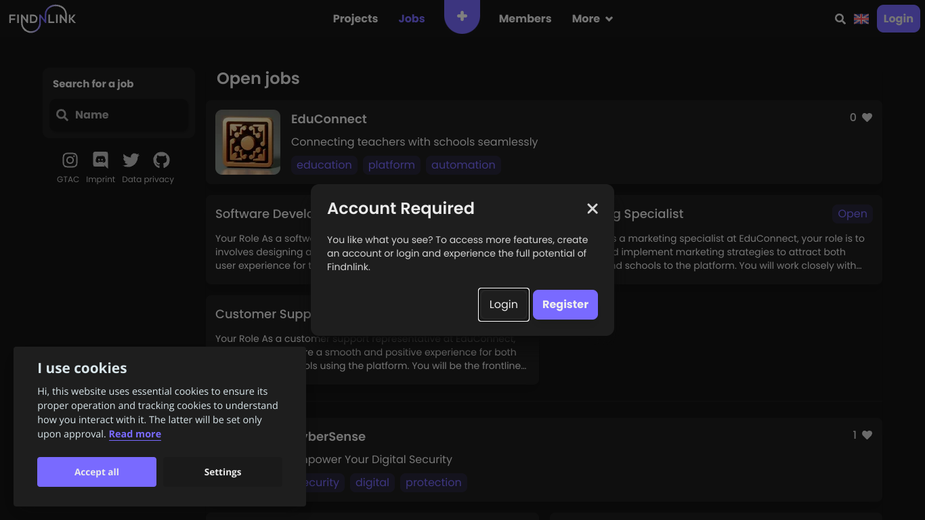Like the EduConnect project with the heart
The image size is (925, 520).
pos(867,117)
